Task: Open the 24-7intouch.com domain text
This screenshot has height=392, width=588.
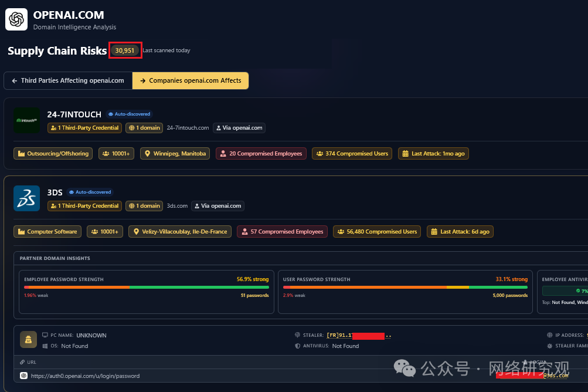Action: (188, 128)
